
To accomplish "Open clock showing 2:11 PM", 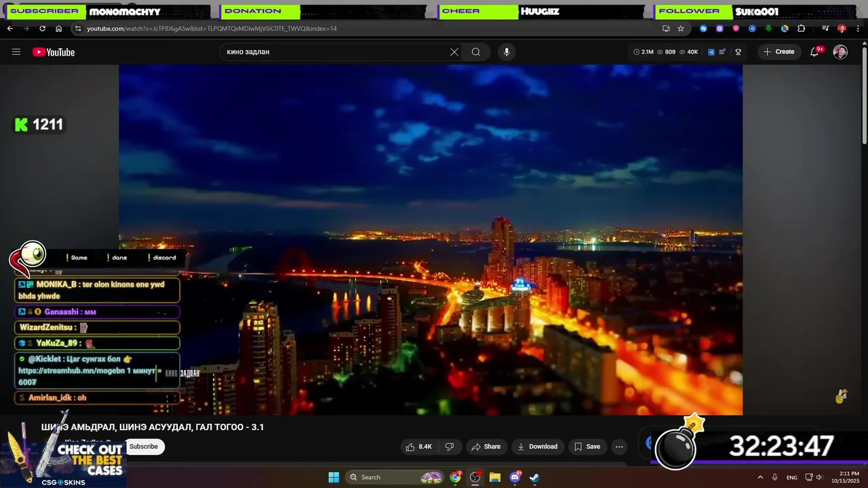I will [x=849, y=477].
